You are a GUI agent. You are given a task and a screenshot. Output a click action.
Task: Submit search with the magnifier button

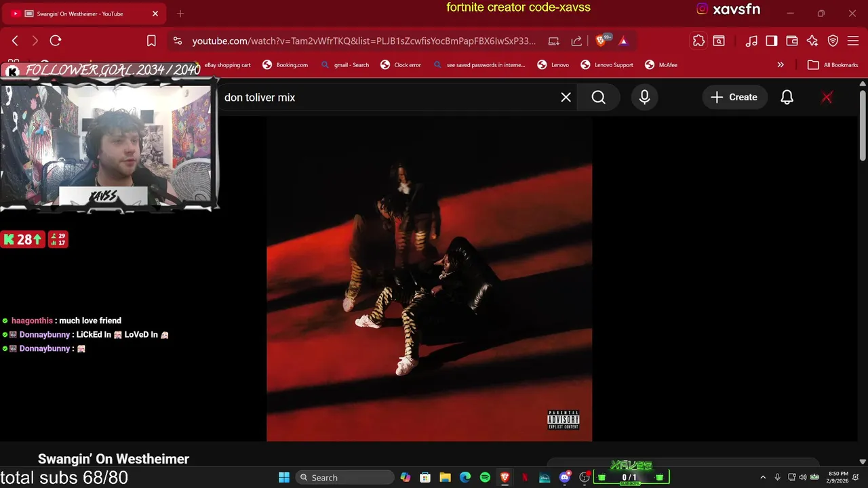point(599,98)
